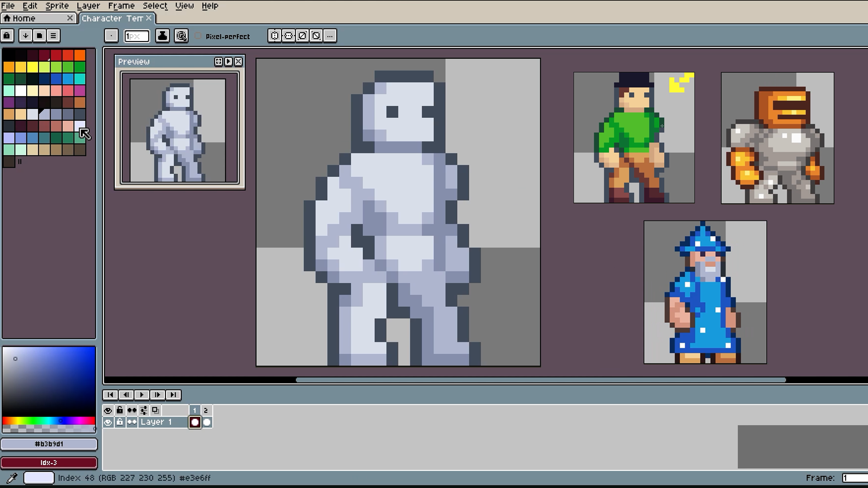Play the animation from the timeline
This screenshot has height=488, width=868.
(142, 395)
